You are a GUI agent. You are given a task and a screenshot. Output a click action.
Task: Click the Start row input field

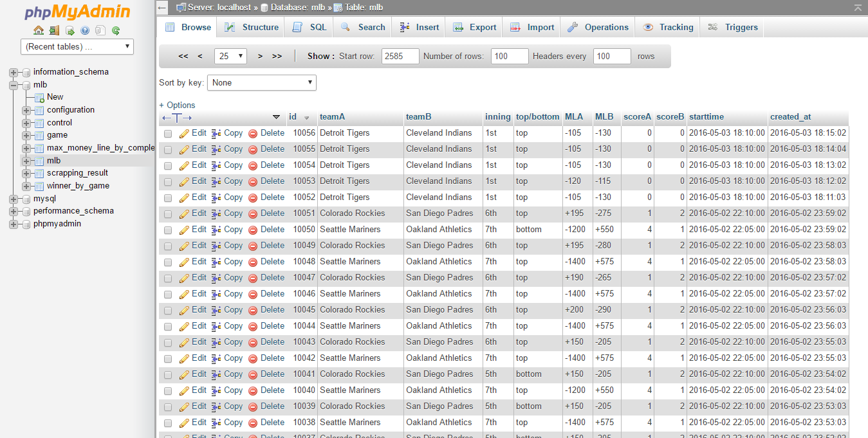point(400,56)
